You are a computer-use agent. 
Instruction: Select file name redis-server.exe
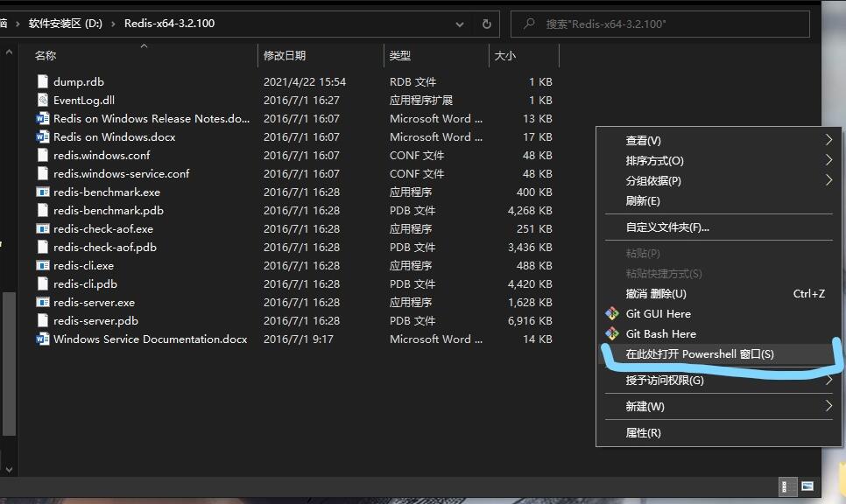pyautogui.click(x=94, y=303)
